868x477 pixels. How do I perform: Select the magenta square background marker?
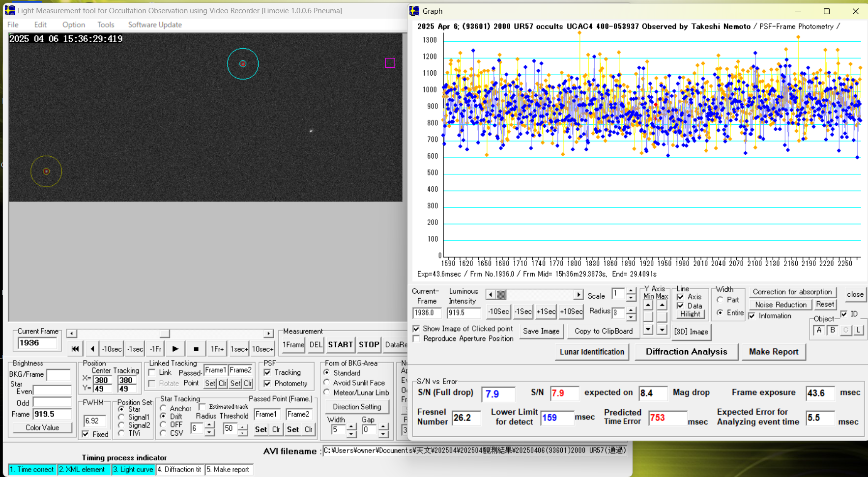click(x=390, y=63)
